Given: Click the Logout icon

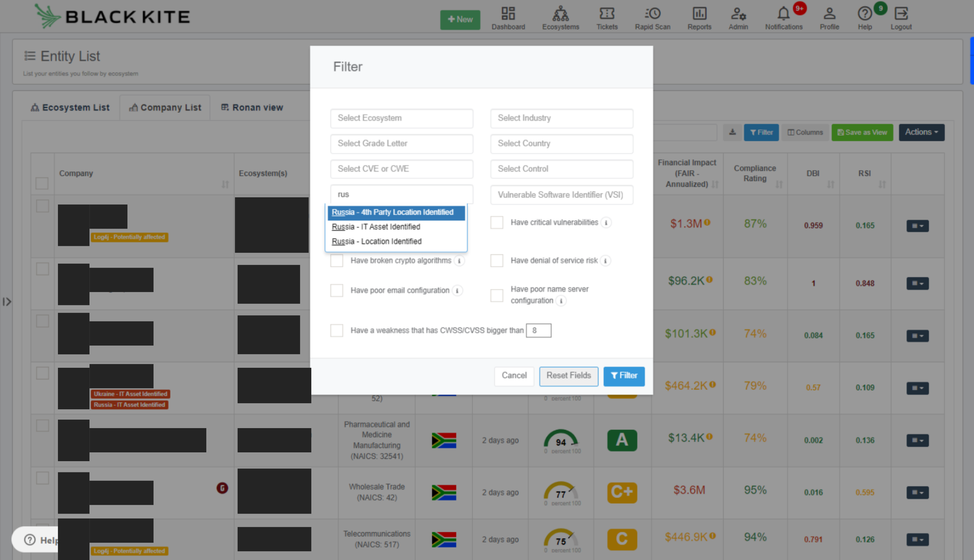Looking at the screenshot, I should [x=901, y=18].
